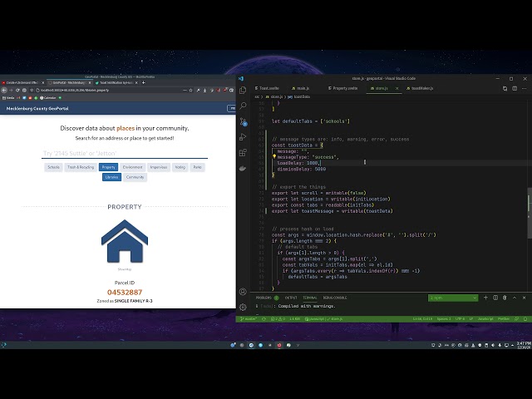
Task: Click the feedback icon in the VS Code status bar
Action: [517, 319]
